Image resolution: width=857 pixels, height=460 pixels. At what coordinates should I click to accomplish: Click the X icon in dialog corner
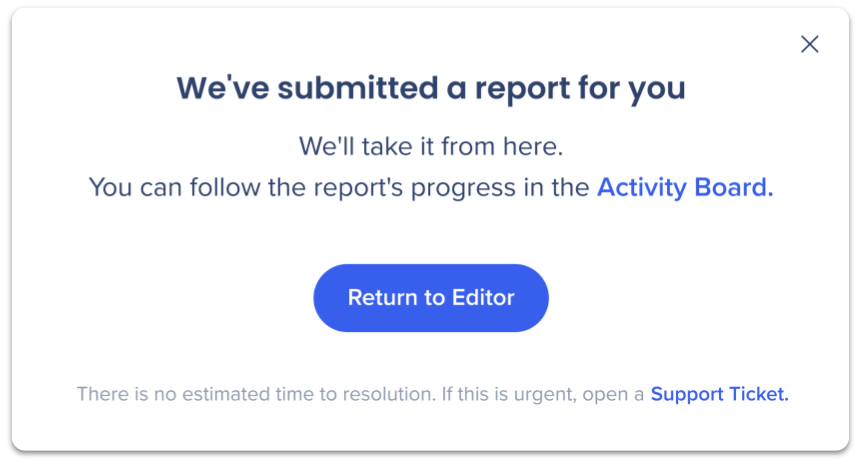809,44
